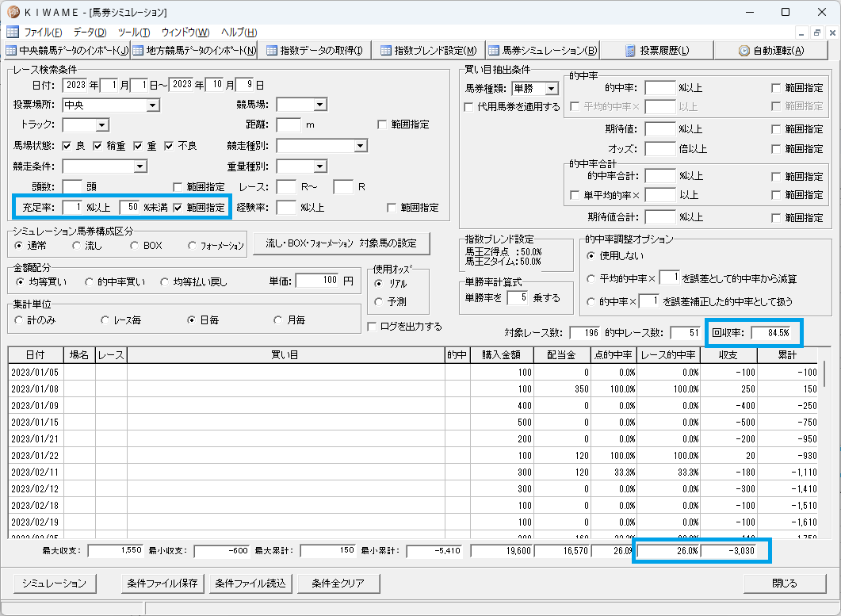Viewport: 841px width, 616px height.
Task: Open 流し・BOX・フォーメーション 対象馬の設定
Action: pyautogui.click(x=341, y=243)
